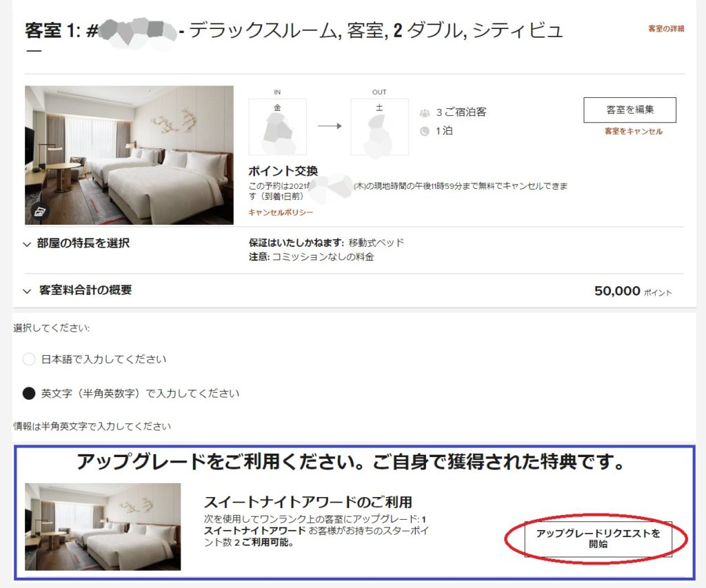Expand the 客室料合計の概要 section

tap(78, 290)
